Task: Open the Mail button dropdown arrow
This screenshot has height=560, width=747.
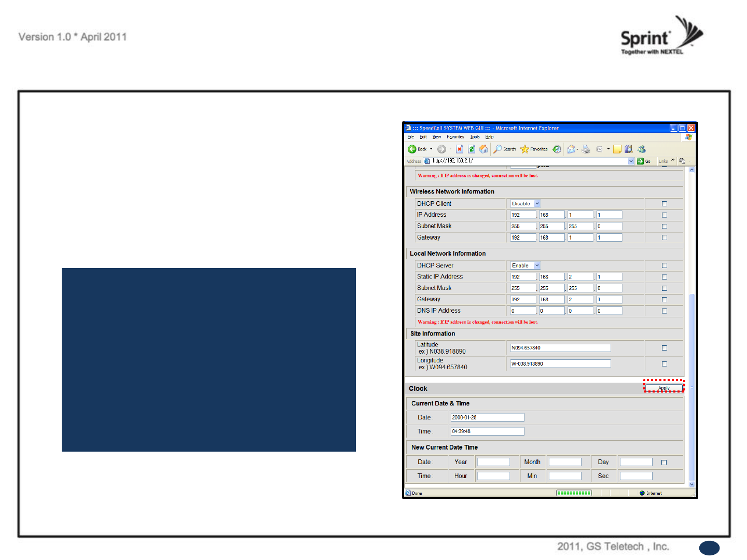Action: tap(577, 149)
